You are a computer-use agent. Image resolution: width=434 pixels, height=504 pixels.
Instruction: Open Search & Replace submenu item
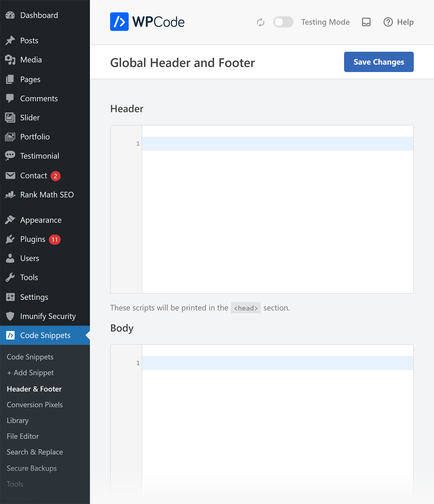point(35,452)
